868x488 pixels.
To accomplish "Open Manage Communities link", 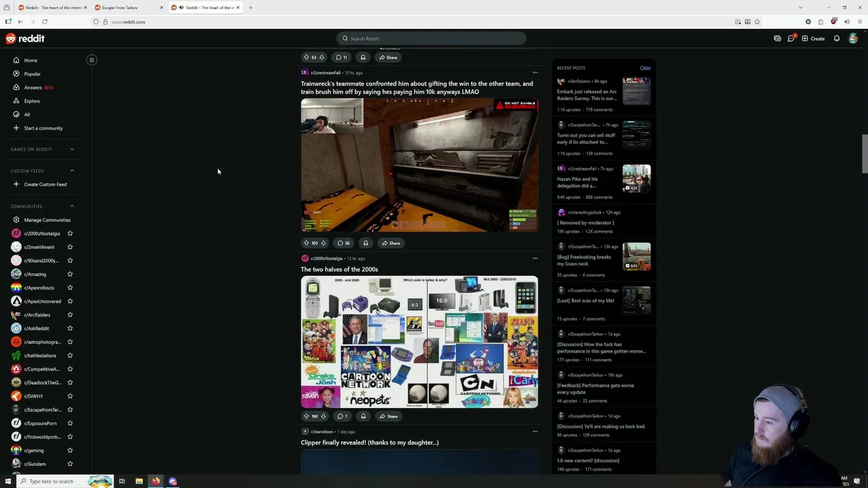I will (x=43, y=220).
